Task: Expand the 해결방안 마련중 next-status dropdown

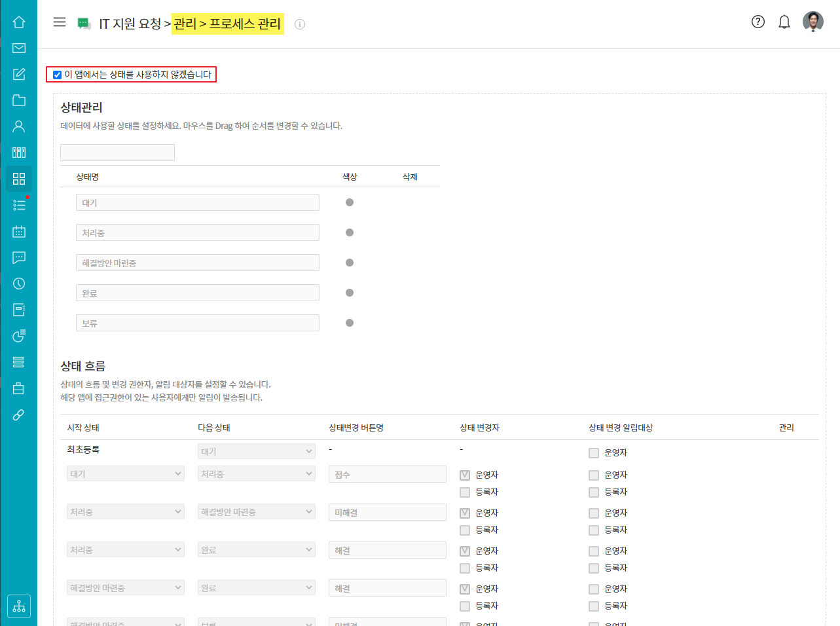Action: click(x=256, y=512)
